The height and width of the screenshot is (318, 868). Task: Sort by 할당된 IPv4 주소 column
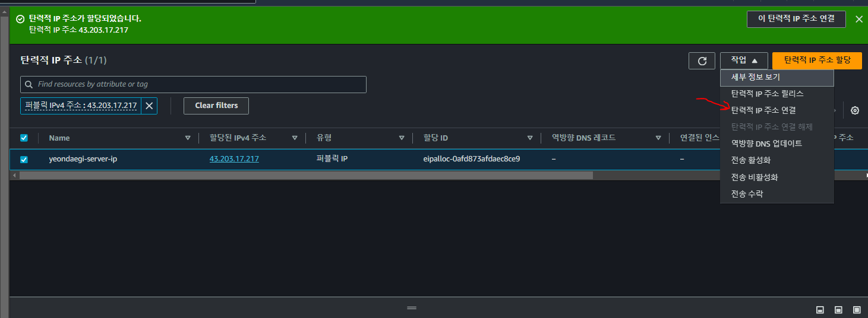tap(295, 138)
